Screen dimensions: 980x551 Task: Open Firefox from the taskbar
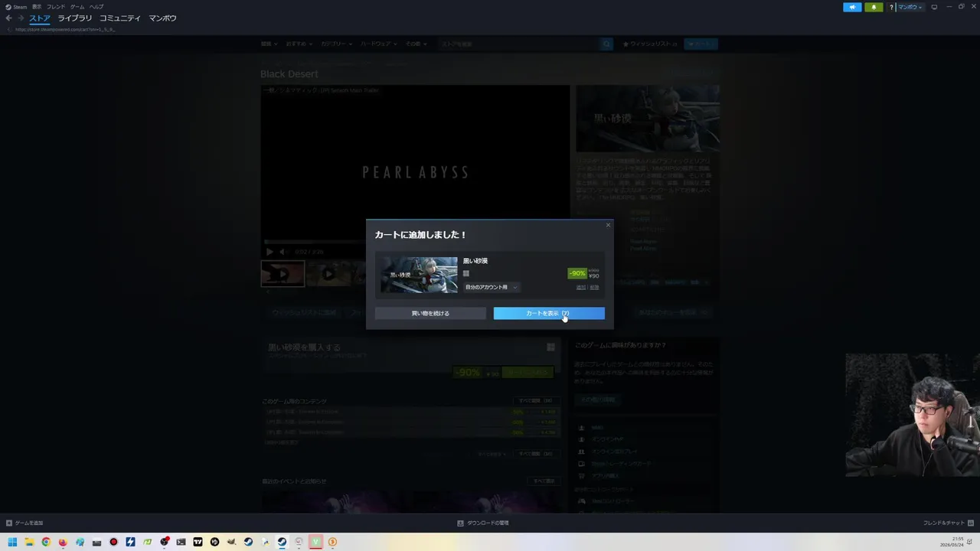[63, 543]
